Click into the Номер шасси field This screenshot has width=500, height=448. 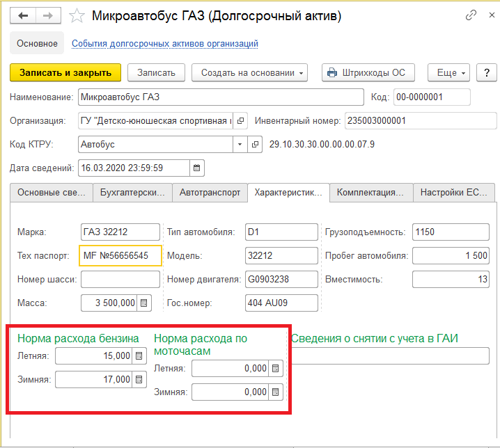(120, 280)
